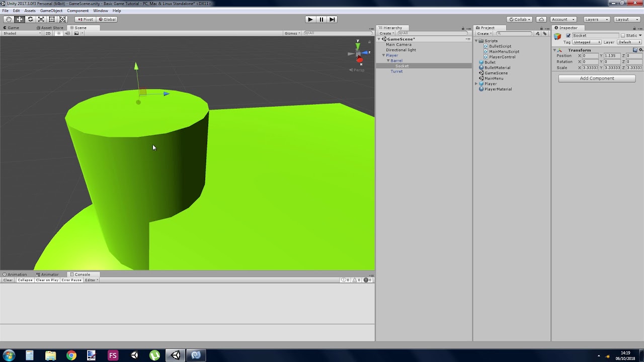644x362 pixels.
Task: Toggle Collapse in the Console
Action: tap(25, 280)
